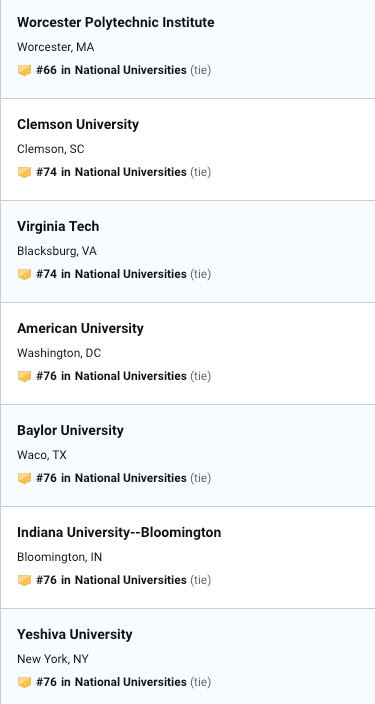The image size is (375, 704).
Task: Click the ranking badge icon under Yeshiva University
Action: coord(24,682)
